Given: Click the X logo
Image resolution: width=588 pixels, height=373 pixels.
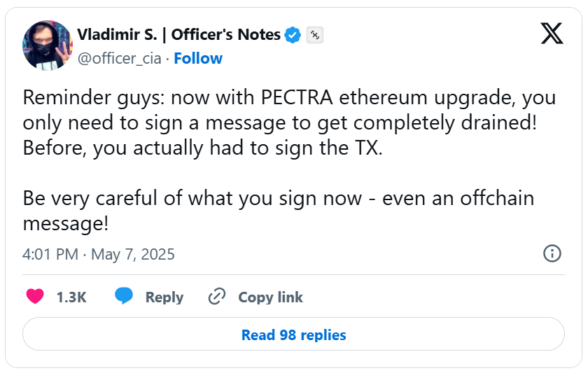Looking at the screenshot, I should [552, 34].
